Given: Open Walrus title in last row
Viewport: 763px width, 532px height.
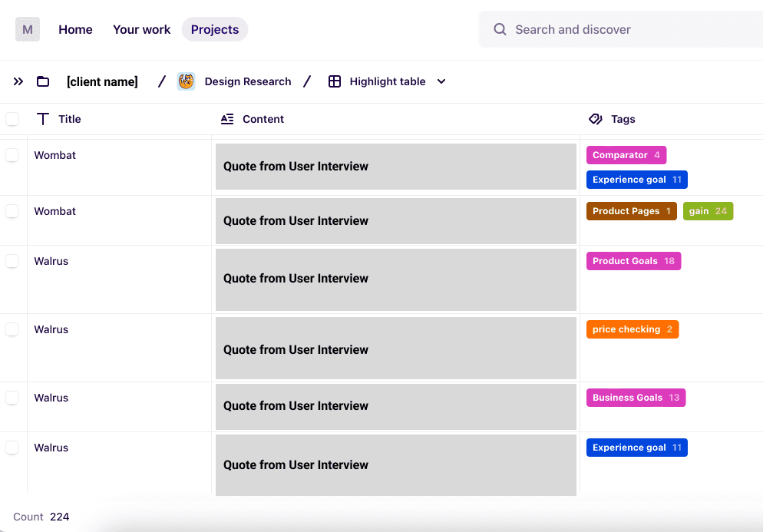Looking at the screenshot, I should pyautogui.click(x=51, y=448).
